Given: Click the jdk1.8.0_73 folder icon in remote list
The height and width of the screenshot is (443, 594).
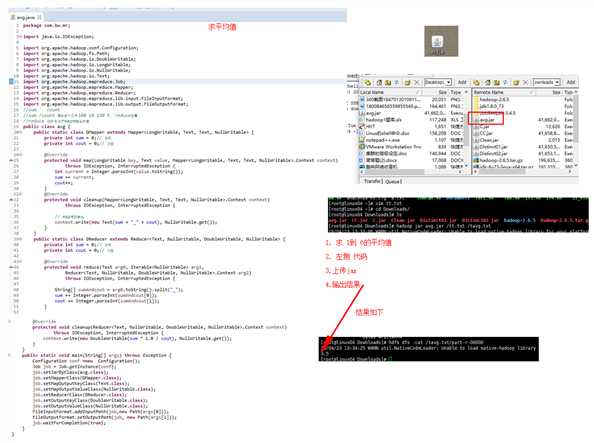Looking at the screenshot, I should (x=476, y=106).
